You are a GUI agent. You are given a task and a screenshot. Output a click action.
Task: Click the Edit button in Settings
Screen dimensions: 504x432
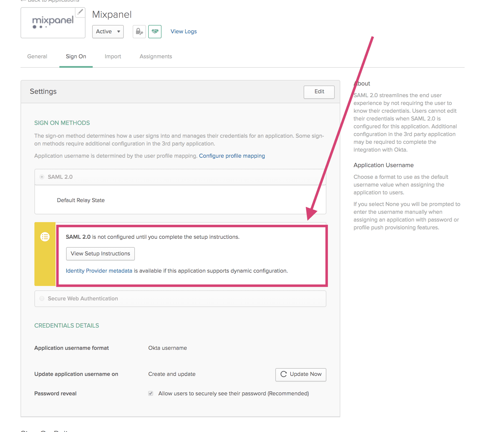click(x=319, y=92)
